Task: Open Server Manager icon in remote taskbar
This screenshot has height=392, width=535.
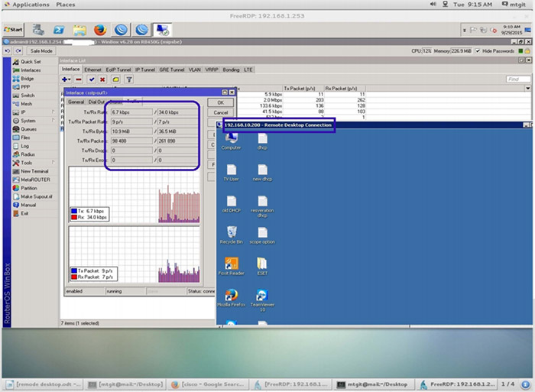Action: pyautogui.click(x=38, y=30)
